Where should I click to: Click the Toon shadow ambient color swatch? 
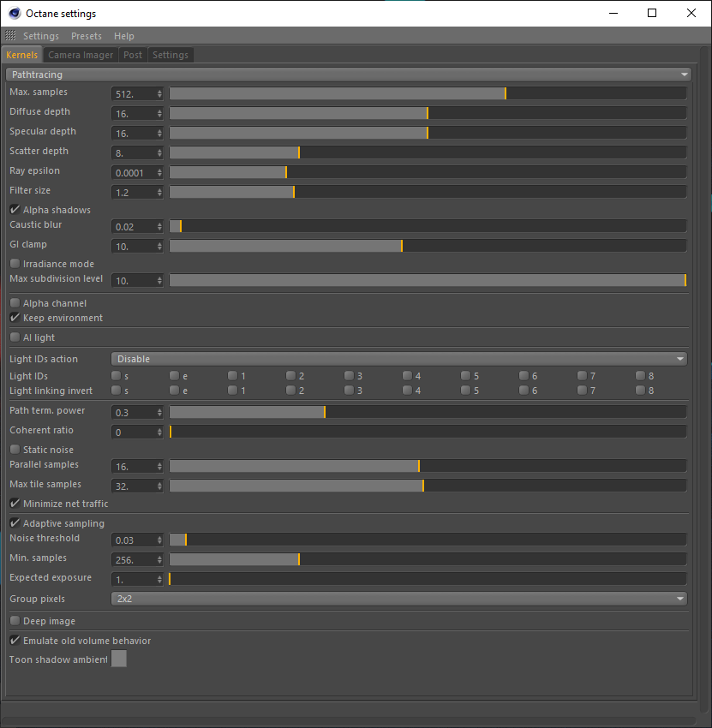pos(119,659)
